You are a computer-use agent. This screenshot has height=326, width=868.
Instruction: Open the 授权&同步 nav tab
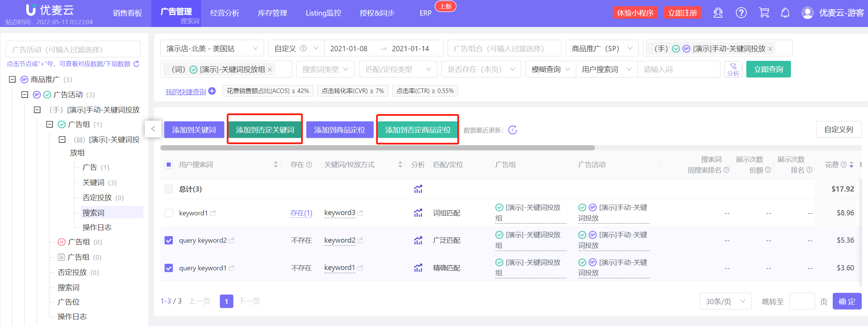click(377, 13)
